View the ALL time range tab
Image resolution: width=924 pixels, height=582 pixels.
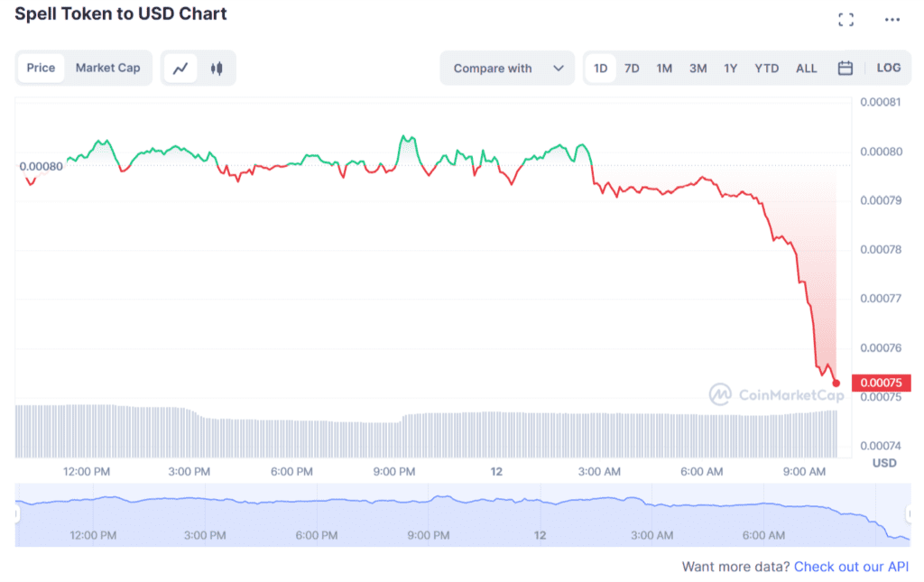pos(806,68)
